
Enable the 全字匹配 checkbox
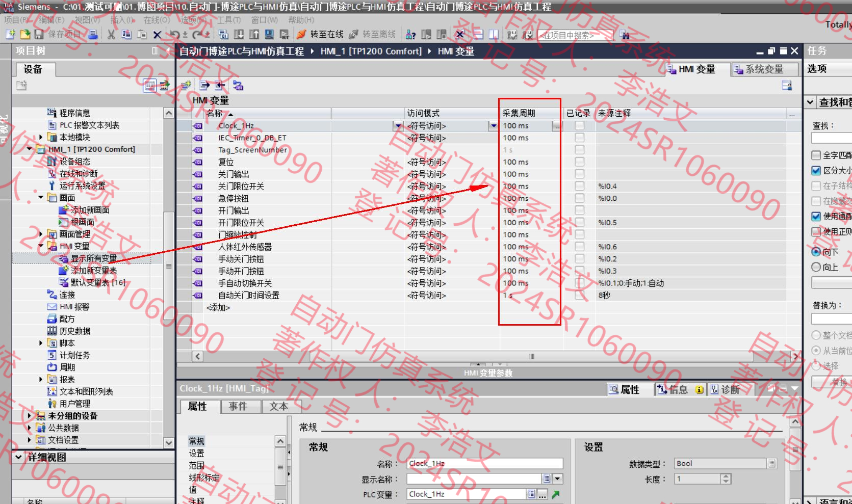tap(816, 155)
